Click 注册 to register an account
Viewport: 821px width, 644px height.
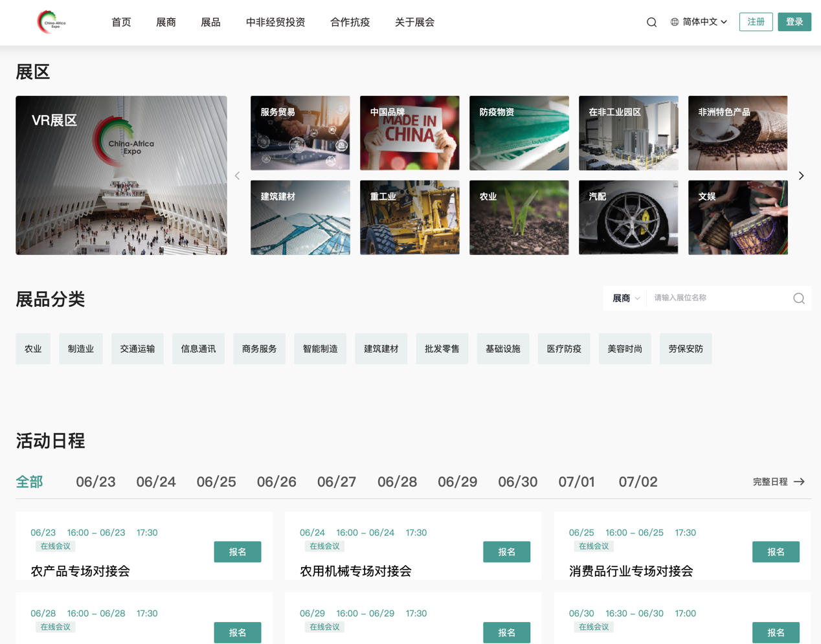[x=756, y=21]
